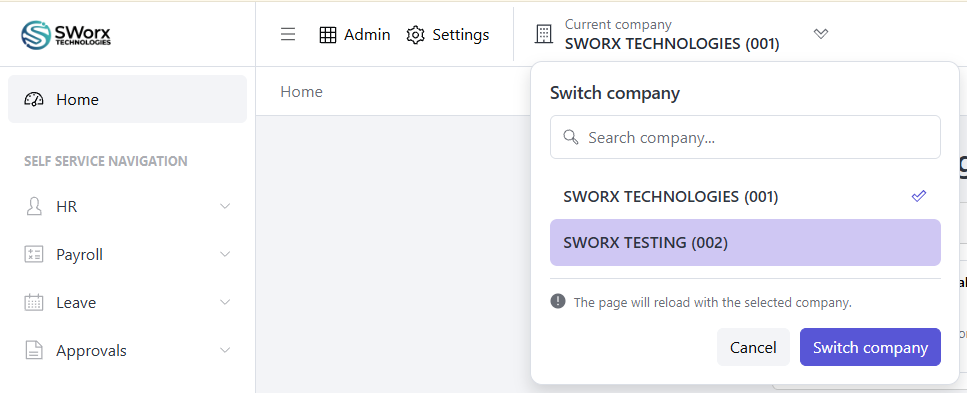Select SWORX TESTING (002) company
The width and height of the screenshot is (967, 393).
[x=745, y=242]
